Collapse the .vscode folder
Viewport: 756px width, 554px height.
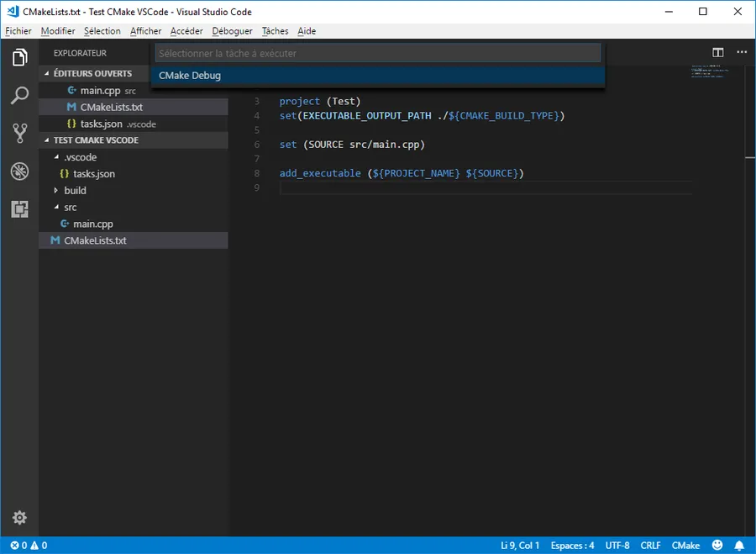click(56, 157)
